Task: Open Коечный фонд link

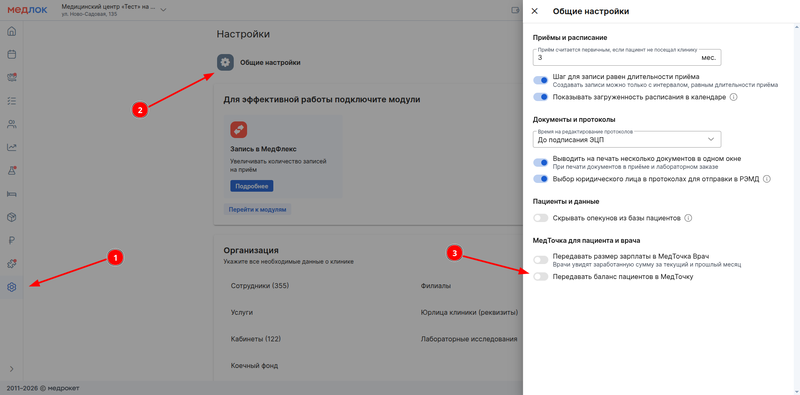Action: 254,365
